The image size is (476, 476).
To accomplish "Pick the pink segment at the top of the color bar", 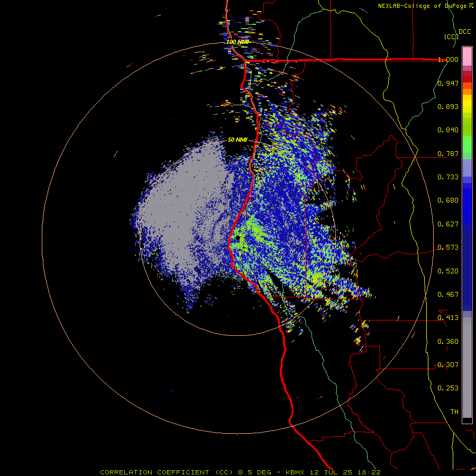I will pos(467,57).
